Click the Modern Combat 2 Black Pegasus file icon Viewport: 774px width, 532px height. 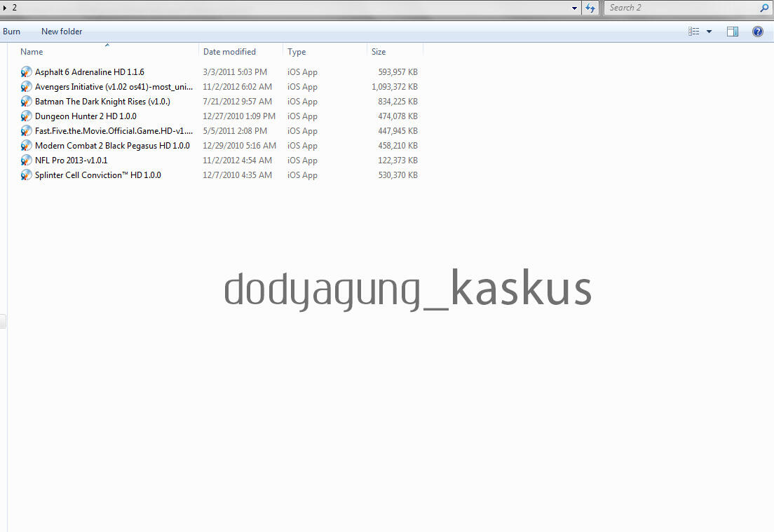click(26, 146)
